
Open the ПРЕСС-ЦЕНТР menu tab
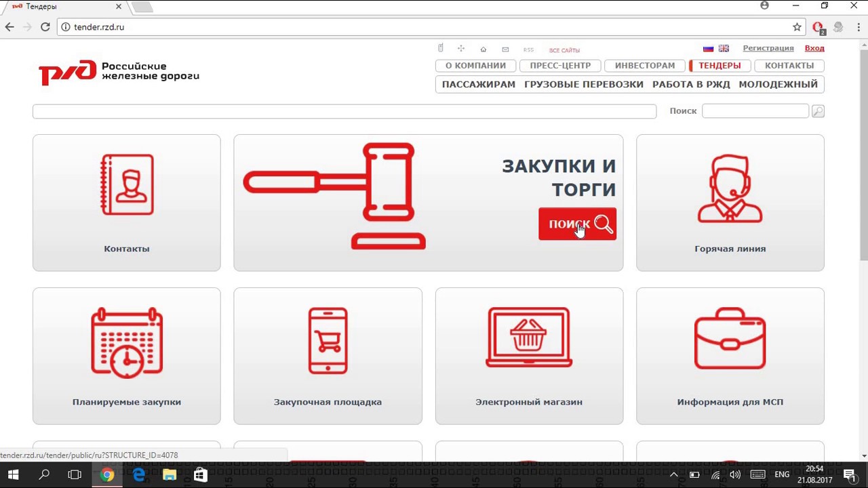(560, 66)
